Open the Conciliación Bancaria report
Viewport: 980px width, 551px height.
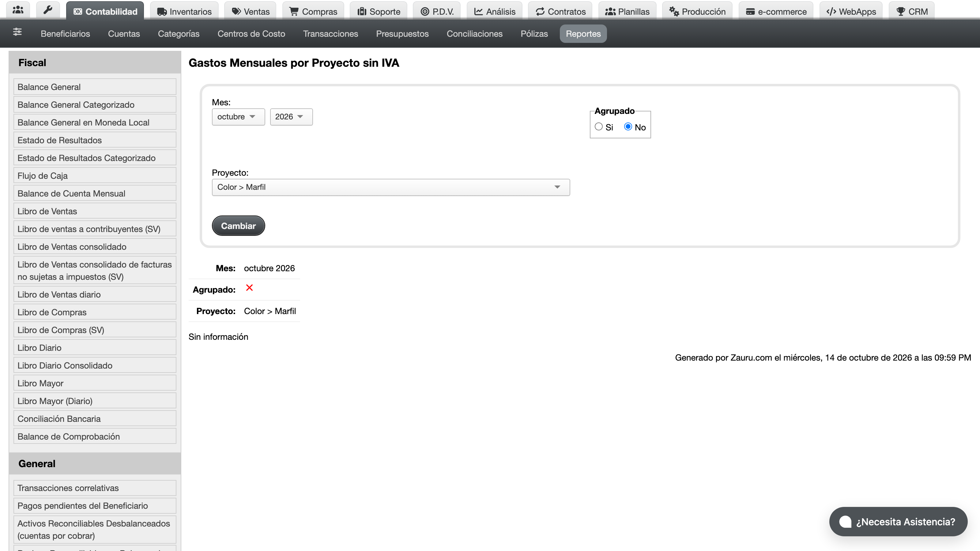95,418
